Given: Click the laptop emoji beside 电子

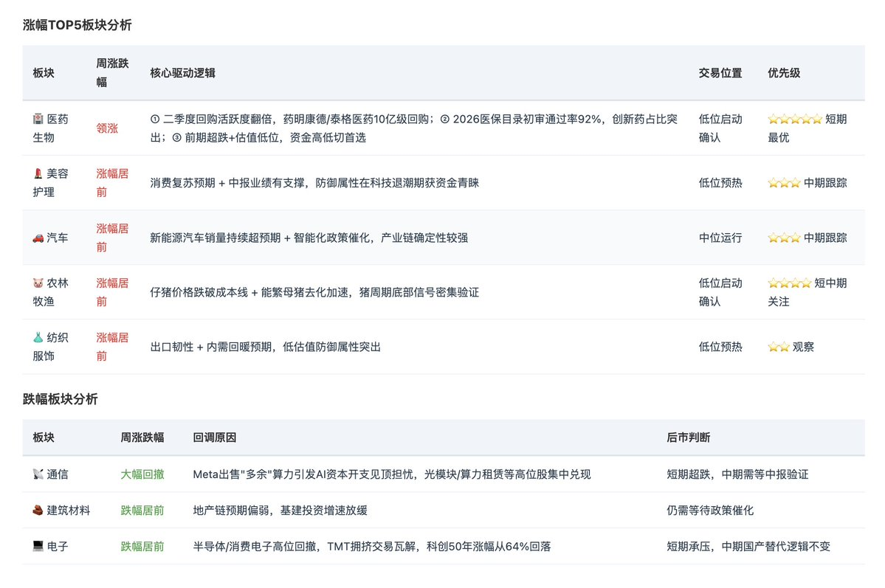Looking at the screenshot, I should [38, 546].
